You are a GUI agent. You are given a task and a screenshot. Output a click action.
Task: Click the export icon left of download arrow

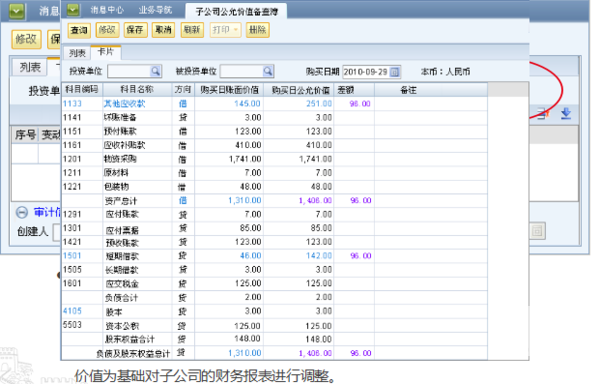(543, 114)
